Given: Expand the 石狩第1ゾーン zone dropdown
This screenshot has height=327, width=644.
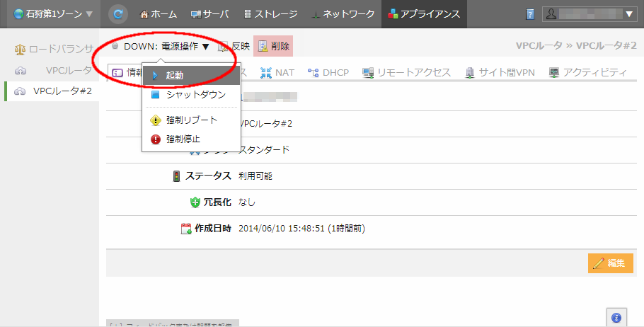Looking at the screenshot, I should (x=53, y=13).
